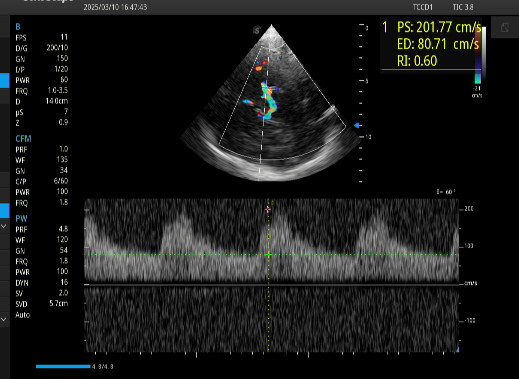Click the cm/s baseline unit label
The height and width of the screenshot is (379, 519).
[471, 283]
